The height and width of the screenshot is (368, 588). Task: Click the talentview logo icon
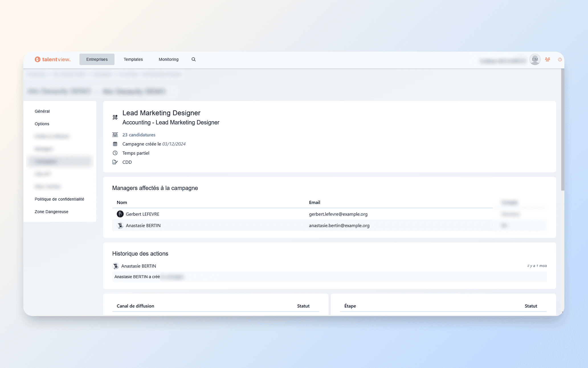click(x=38, y=59)
